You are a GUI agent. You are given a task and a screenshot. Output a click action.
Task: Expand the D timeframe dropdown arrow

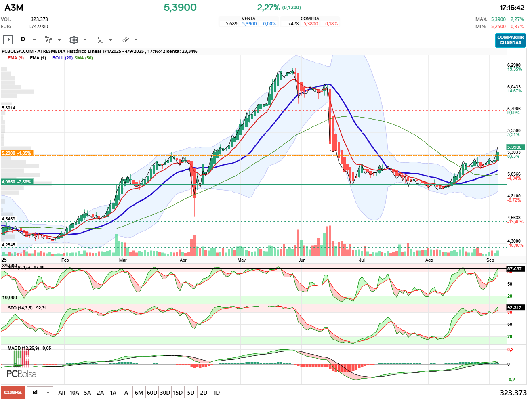34,40
